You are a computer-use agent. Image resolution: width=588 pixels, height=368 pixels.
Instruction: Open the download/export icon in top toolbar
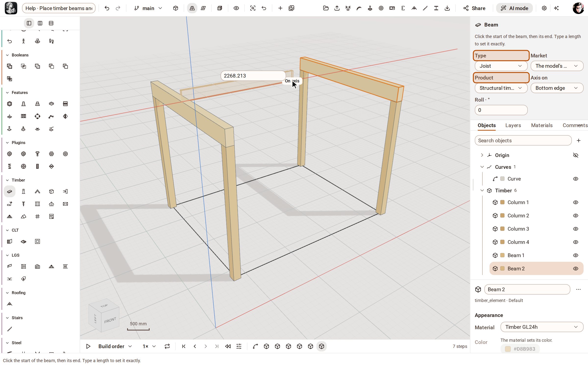447,8
